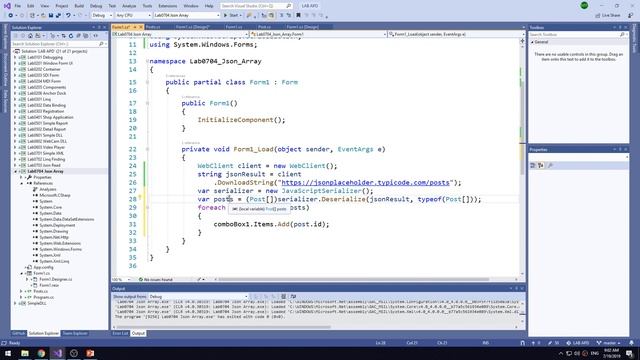Open the Show output from dropdown
The width and height of the screenshot is (640, 360).
pos(198,297)
